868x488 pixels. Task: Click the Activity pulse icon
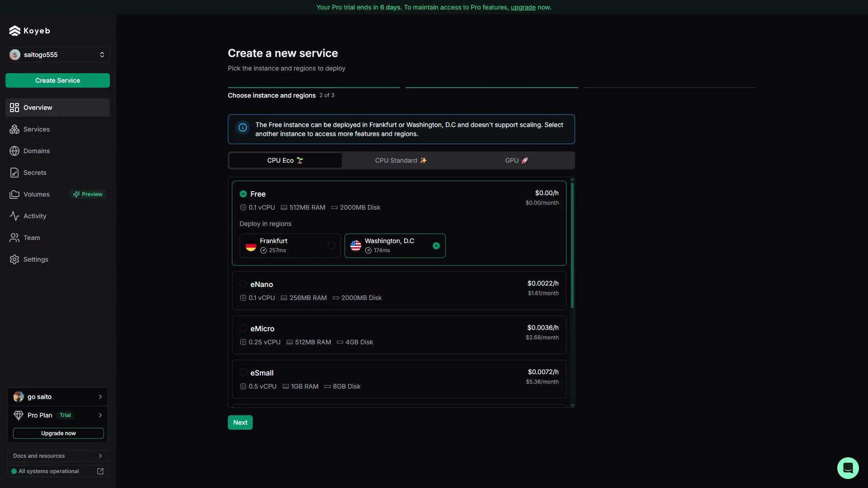pyautogui.click(x=14, y=216)
